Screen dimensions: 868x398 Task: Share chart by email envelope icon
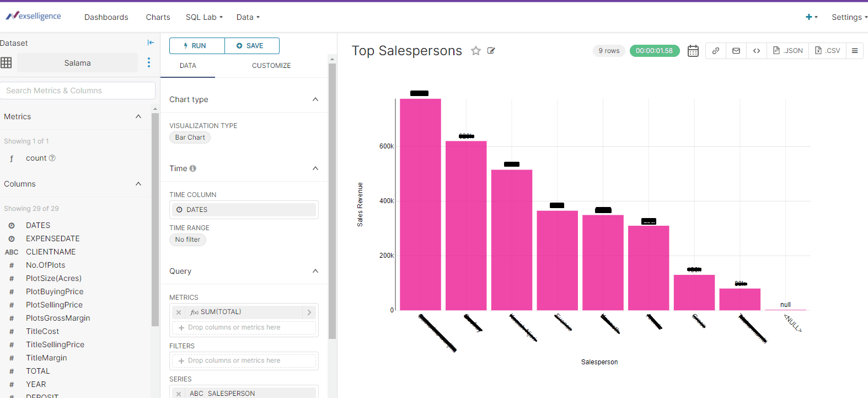(736, 51)
